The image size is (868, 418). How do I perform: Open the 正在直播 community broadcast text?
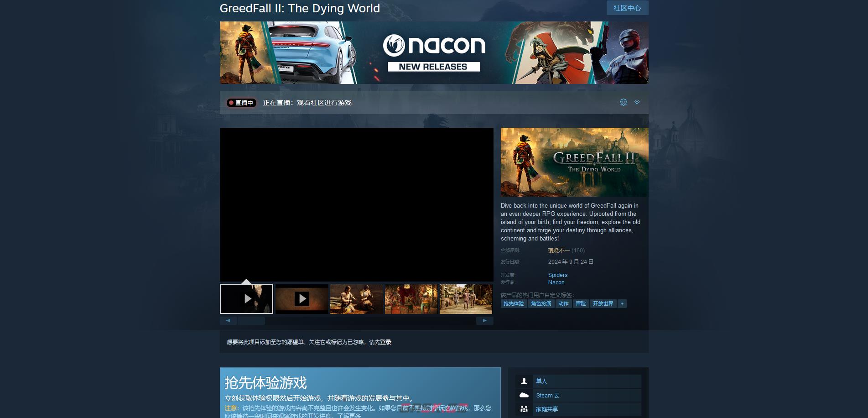[x=307, y=103]
